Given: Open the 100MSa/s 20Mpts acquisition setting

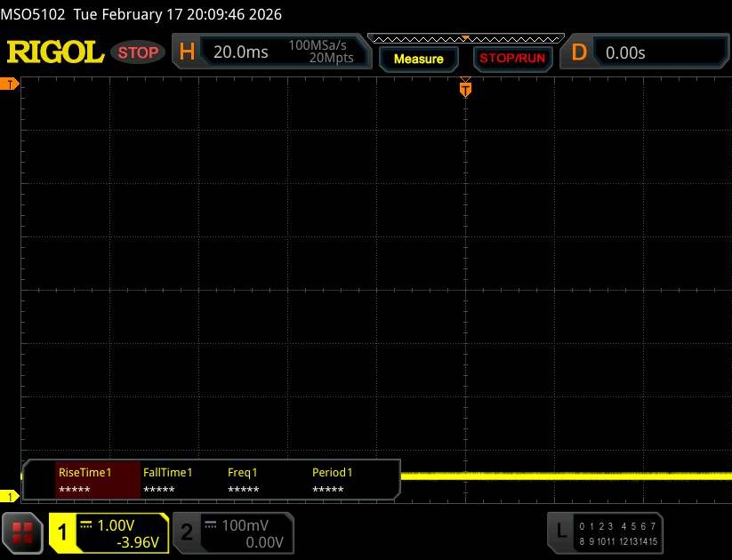Looking at the screenshot, I should (321, 52).
